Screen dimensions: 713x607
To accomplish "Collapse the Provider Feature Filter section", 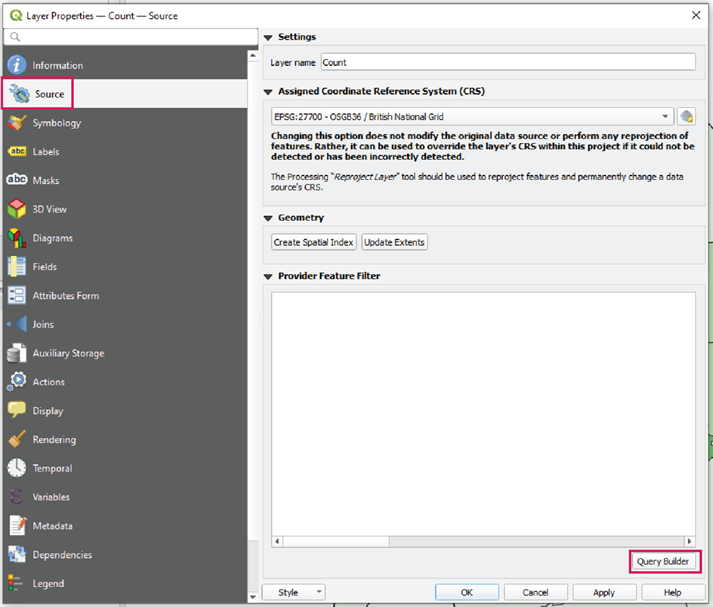I will point(268,277).
